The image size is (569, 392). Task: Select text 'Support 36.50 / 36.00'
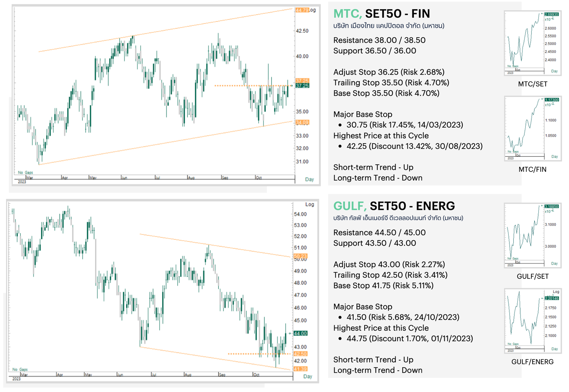(x=375, y=51)
